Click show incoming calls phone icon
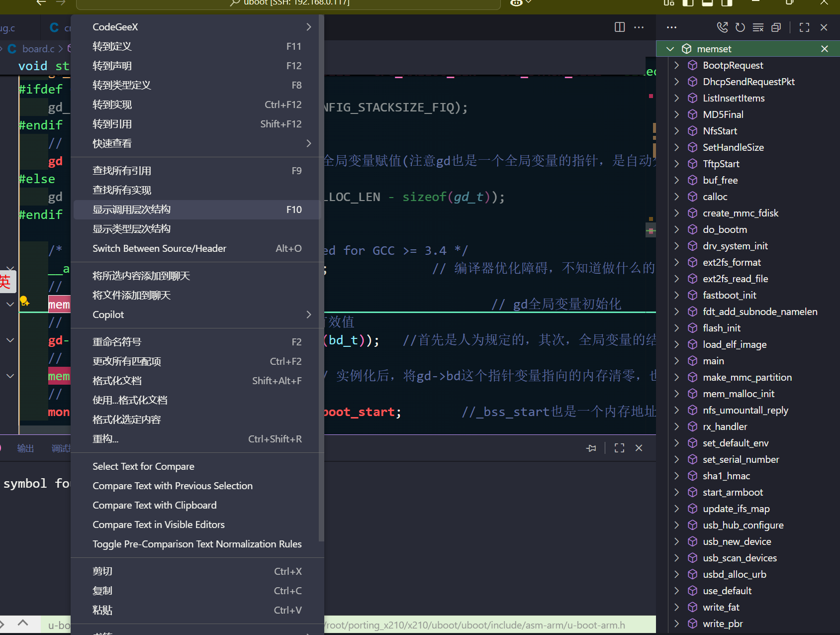This screenshot has height=635, width=840. 722,27
